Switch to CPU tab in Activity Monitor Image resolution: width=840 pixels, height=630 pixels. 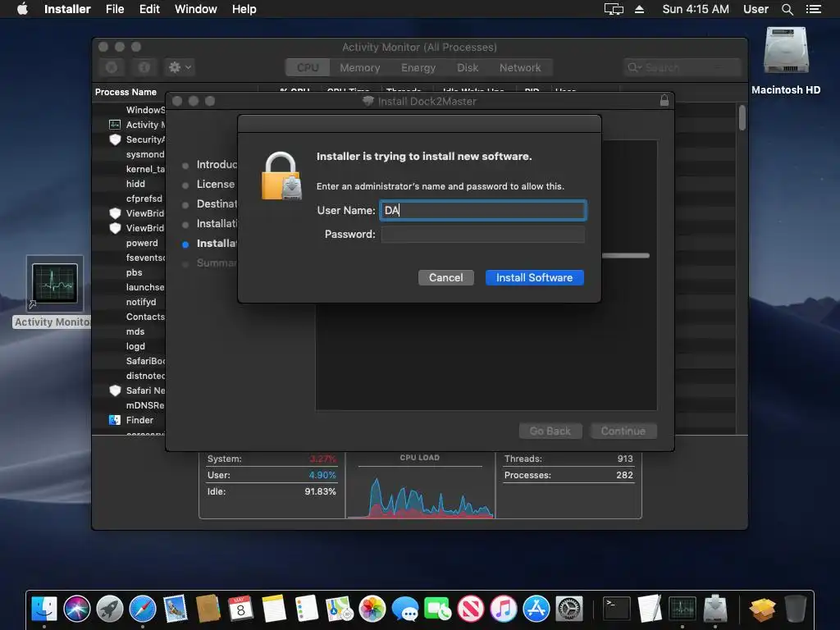click(308, 67)
